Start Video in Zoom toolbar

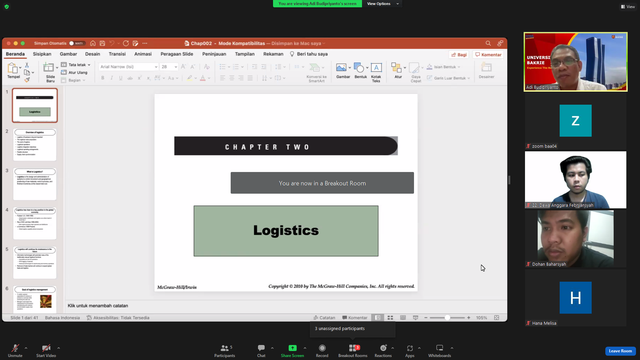click(46, 350)
